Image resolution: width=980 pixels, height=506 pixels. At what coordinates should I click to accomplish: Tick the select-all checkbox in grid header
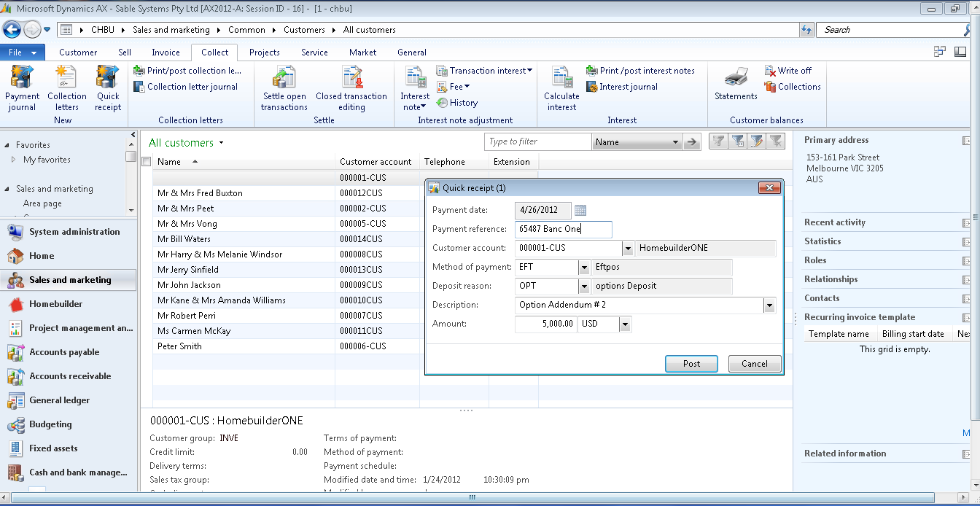pyautogui.click(x=147, y=162)
